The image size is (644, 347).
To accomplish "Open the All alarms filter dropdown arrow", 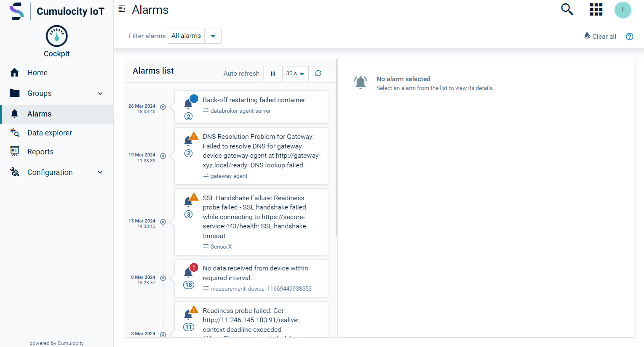I will 213,36.
